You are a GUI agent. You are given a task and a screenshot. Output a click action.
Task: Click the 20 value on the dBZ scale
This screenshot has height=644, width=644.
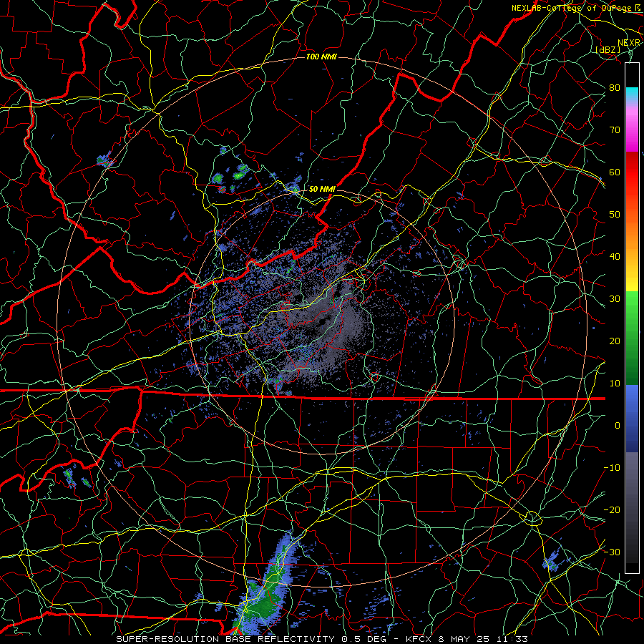615,341
